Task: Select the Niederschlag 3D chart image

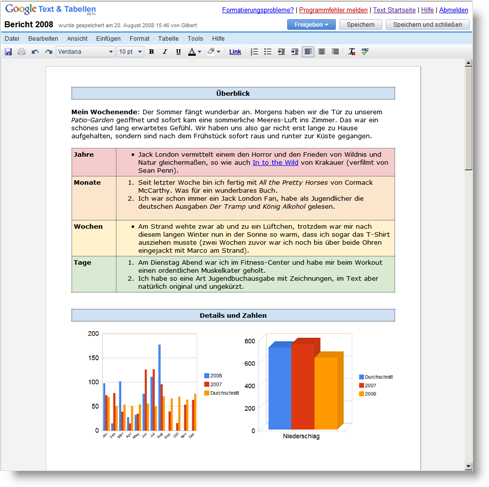Action: point(318,386)
